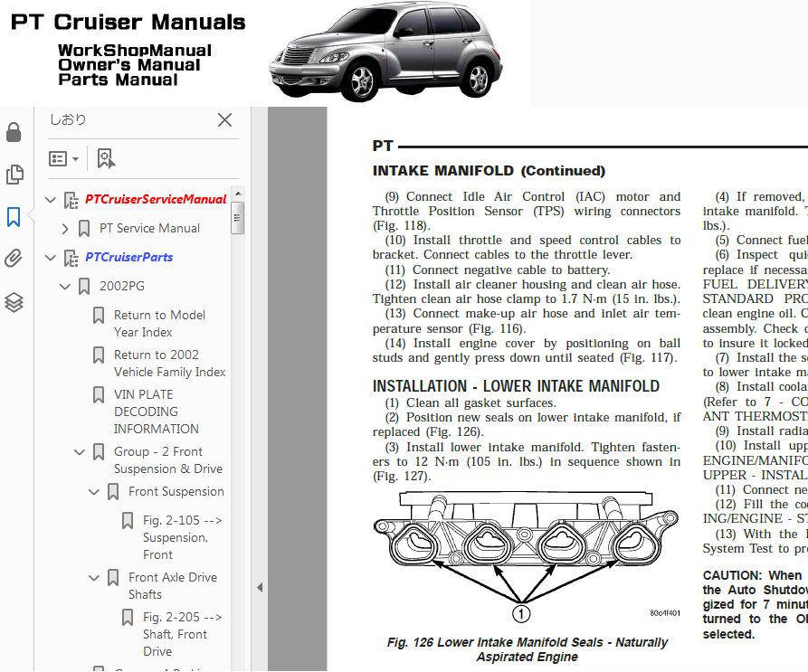Click bookmark icon beside Return to Model Year Index
The height and width of the screenshot is (672, 808).
click(99, 315)
